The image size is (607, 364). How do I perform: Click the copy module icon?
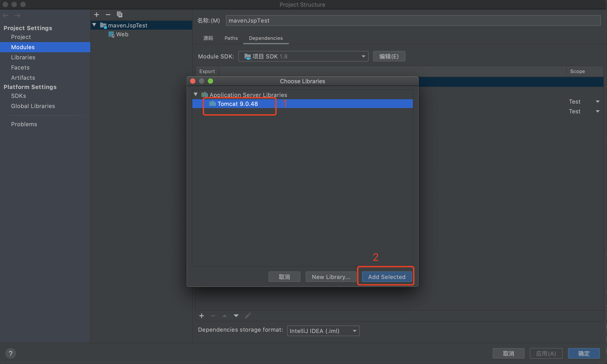[119, 15]
